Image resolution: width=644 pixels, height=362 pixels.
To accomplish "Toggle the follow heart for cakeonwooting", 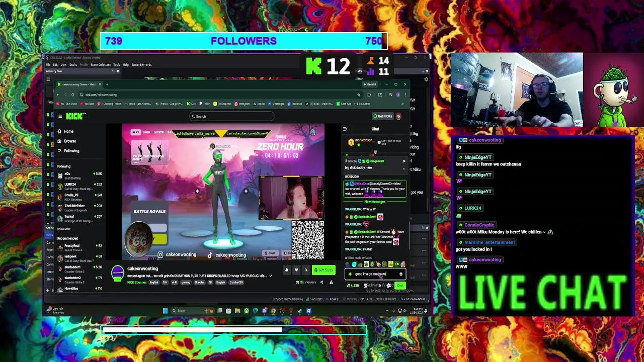I will click(x=296, y=270).
